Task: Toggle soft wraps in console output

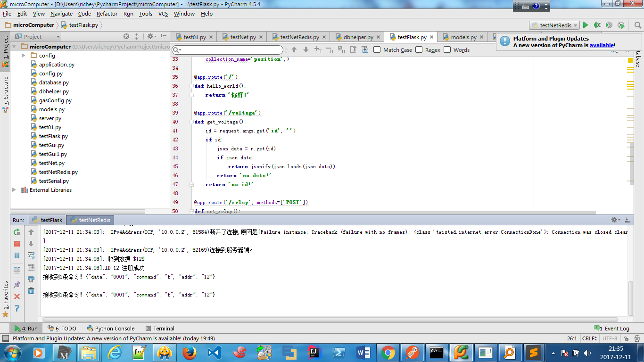Action: click(x=31, y=255)
